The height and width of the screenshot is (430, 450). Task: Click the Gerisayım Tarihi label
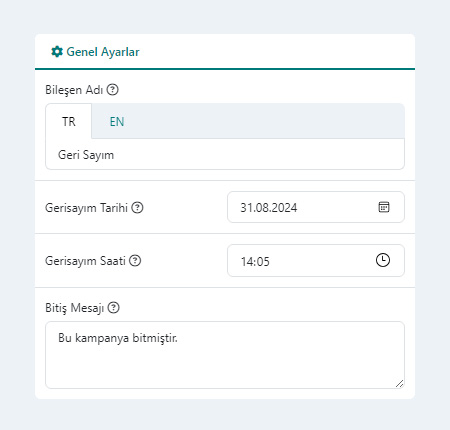pyautogui.click(x=86, y=208)
